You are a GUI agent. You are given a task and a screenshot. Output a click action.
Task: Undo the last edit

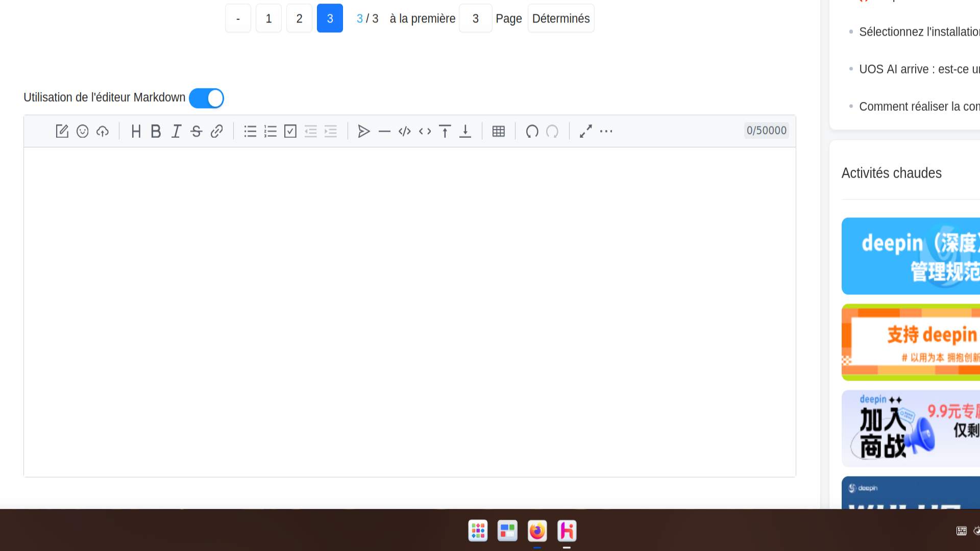coord(532,131)
